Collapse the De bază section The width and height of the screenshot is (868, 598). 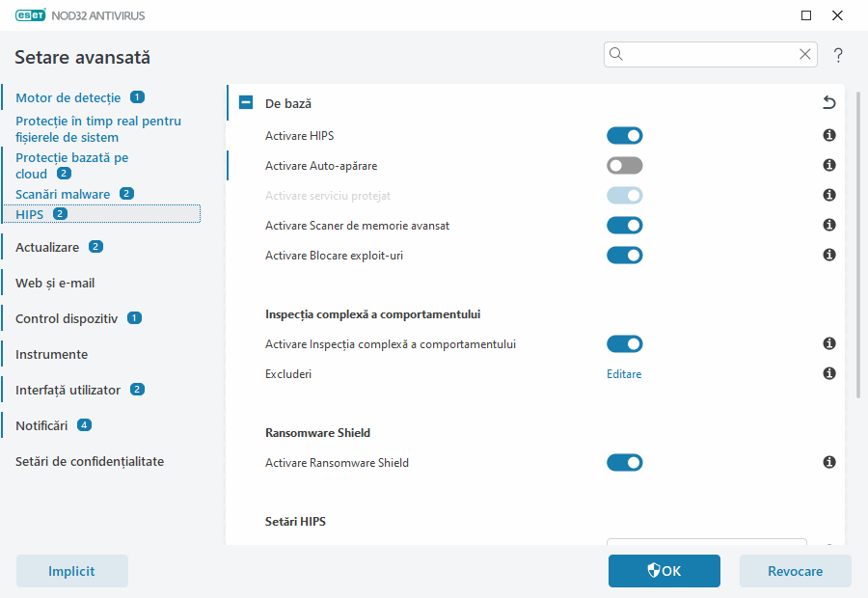click(246, 103)
